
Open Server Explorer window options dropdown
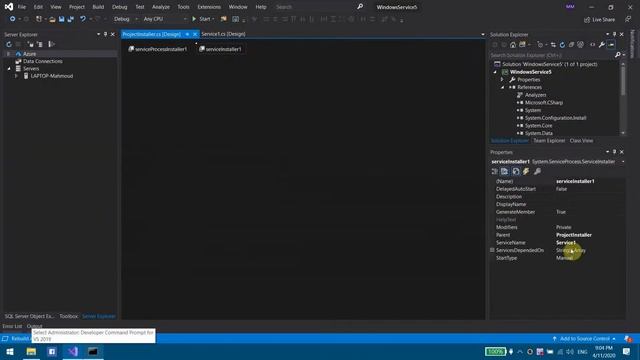pyautogui.click(x=98, y=34)
